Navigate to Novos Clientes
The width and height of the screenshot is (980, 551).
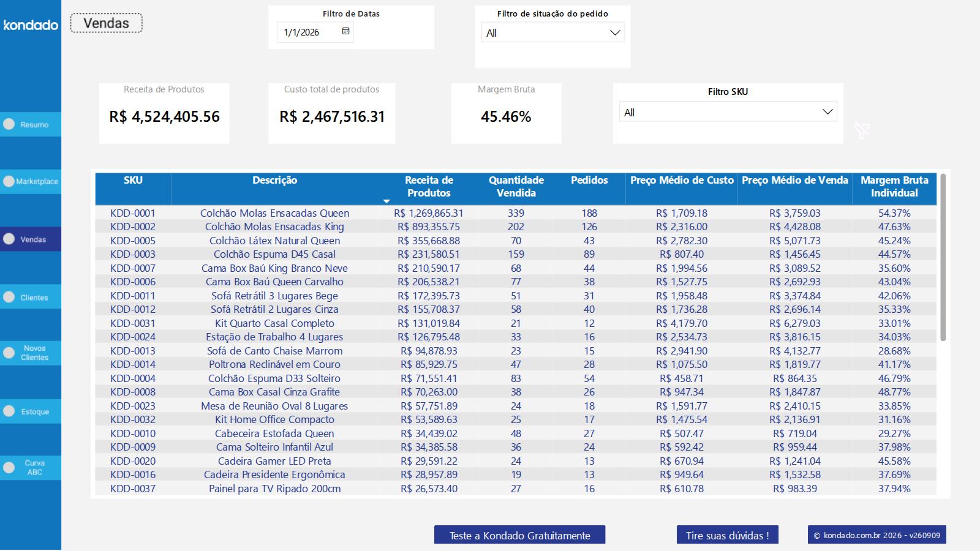click(31, 353)
